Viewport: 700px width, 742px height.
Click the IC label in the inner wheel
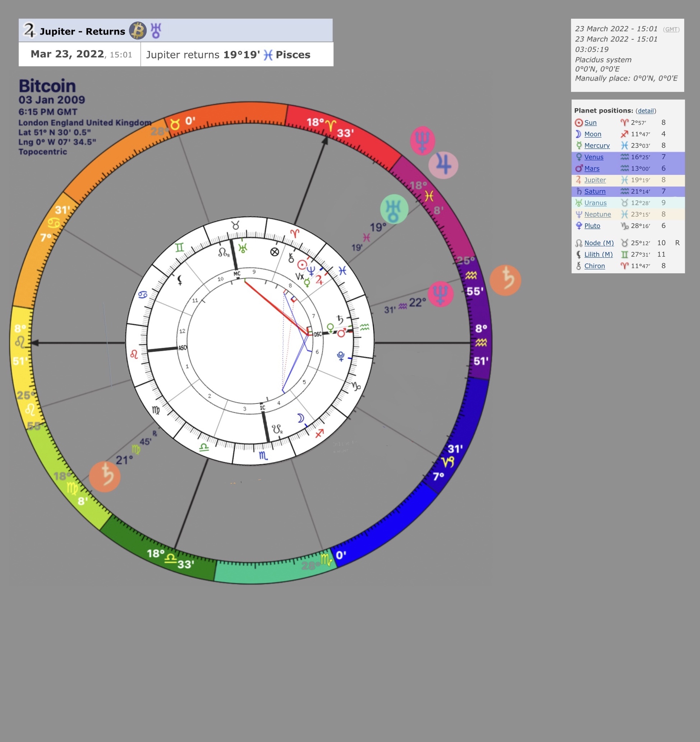point(263,408)
